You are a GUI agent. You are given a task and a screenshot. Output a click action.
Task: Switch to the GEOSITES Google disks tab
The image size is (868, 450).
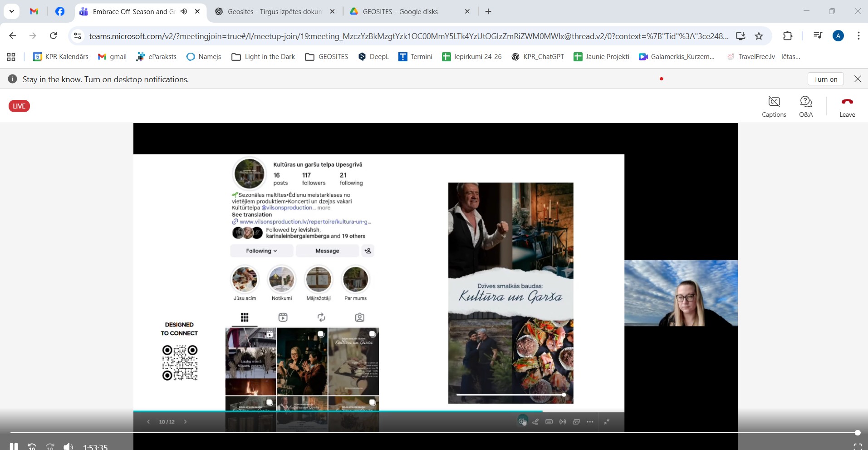tap(400, 12)
